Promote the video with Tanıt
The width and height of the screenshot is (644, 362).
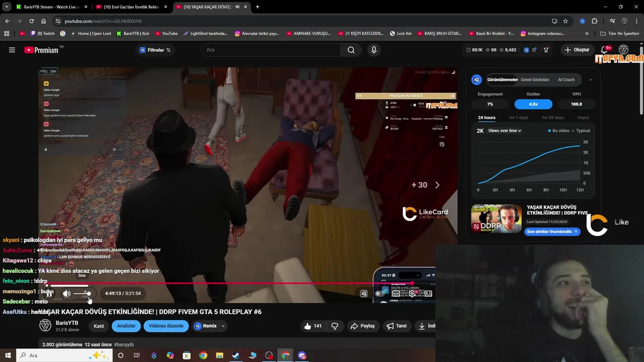click(x=396, y=326)
